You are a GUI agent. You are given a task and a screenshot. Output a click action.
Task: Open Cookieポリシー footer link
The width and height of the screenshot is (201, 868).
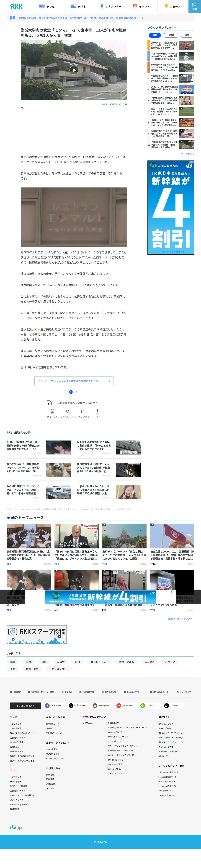133,692
